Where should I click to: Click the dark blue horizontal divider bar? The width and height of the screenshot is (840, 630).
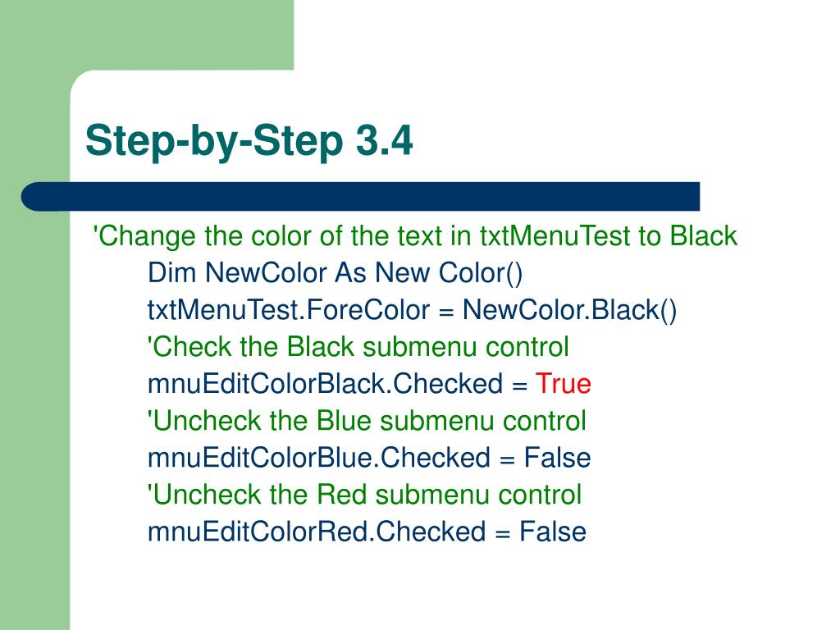pos(360,197)
